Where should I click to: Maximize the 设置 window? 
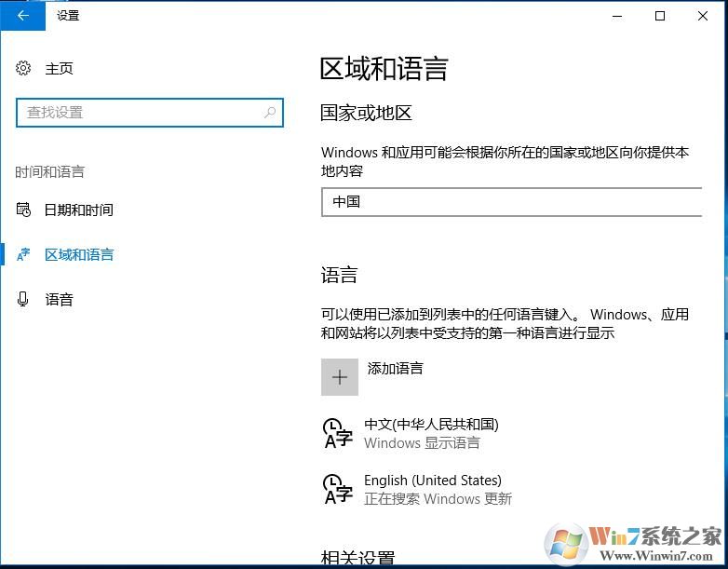click(660, 15)
